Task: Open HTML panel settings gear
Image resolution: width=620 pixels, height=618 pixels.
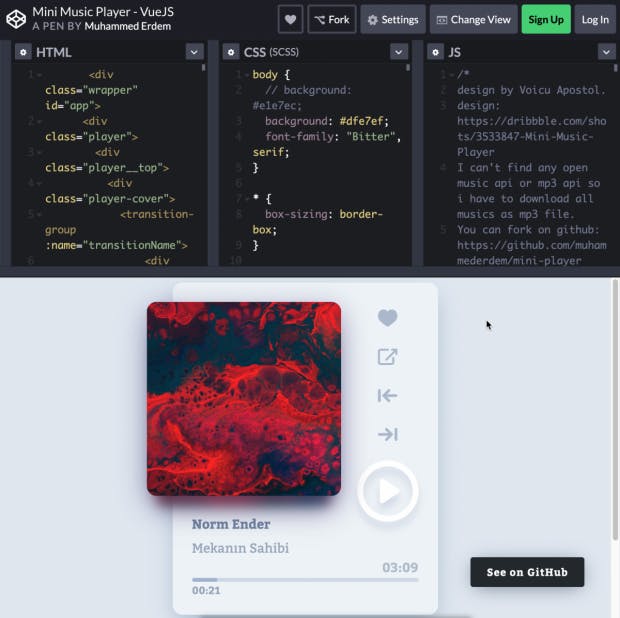Action: (22, 52)
